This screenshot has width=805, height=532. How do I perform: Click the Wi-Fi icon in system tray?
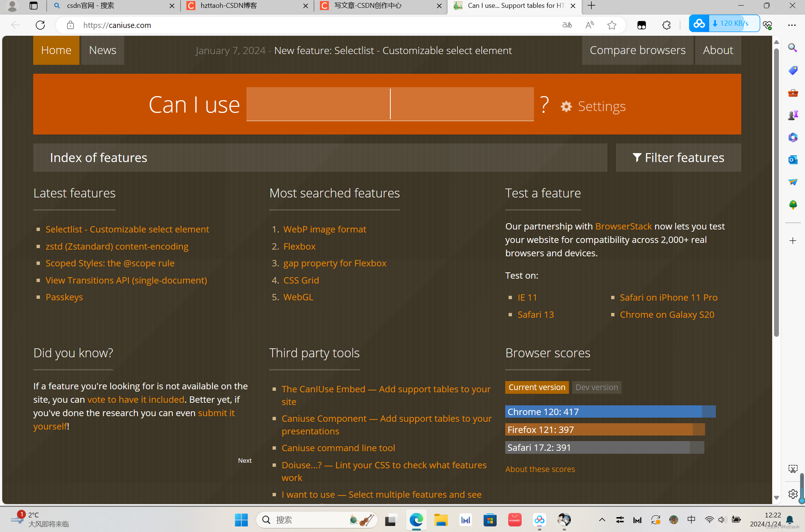pyautogui.click(x=709, y=520)
